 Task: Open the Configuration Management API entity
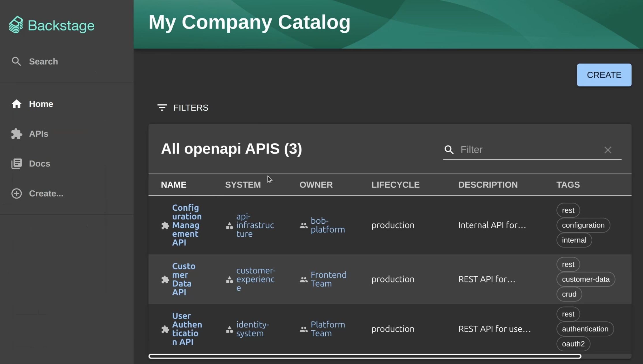coord(186,225)
